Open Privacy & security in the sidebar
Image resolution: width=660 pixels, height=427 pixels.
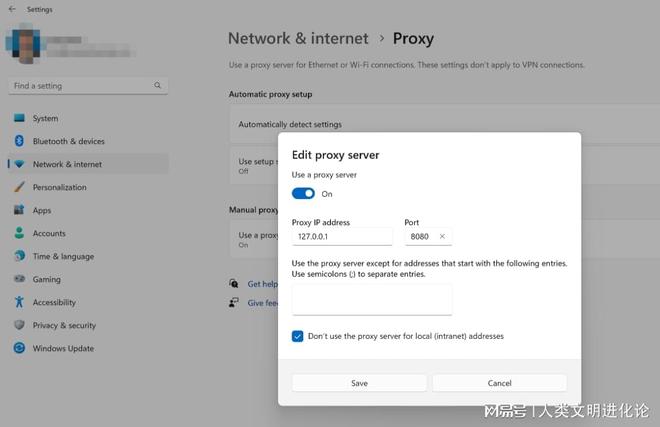(x=64, y=325)
